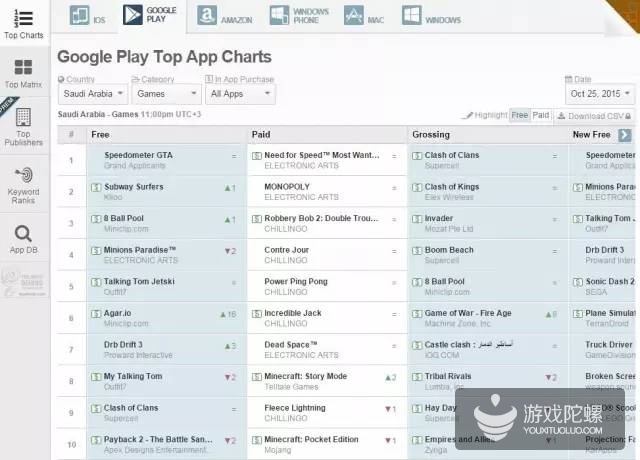The height and width of the screenshot is (460, 640).
Task: Click in-app purchase icon beside Need for Speed
Action: pyautogui.click(x=257, y=156)
